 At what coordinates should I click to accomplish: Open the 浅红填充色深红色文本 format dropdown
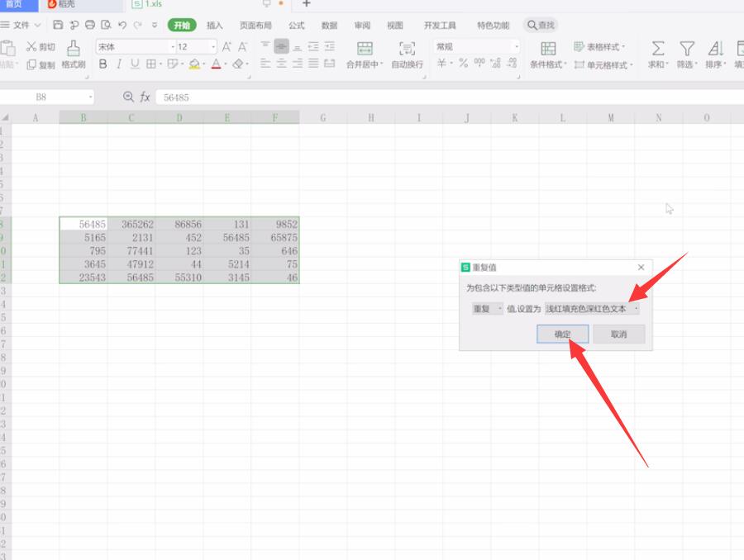592,309
